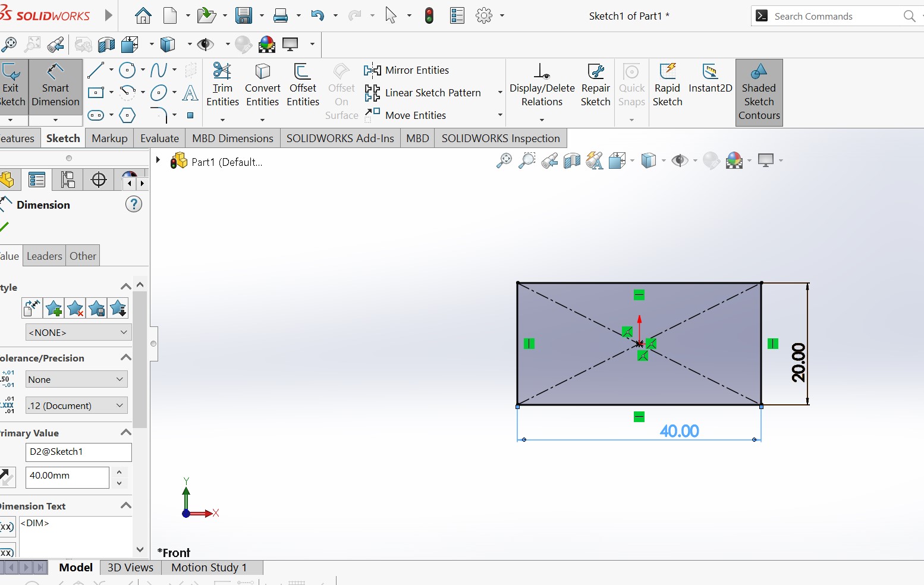Select the Straight Slot tool
The image size is (924, 585).
click(96, 115)
